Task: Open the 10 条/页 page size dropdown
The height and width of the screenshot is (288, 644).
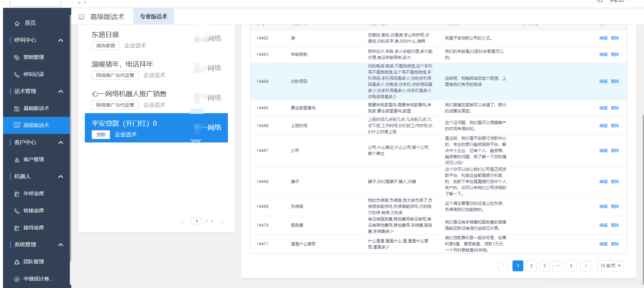Action: (610, 266)
